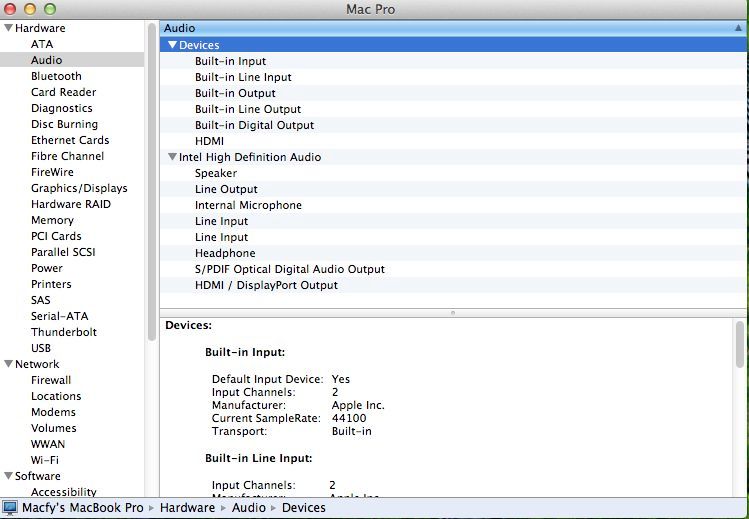The image size is (749, 519).
Task: Select the Speaker row
Action: [453, 173]
